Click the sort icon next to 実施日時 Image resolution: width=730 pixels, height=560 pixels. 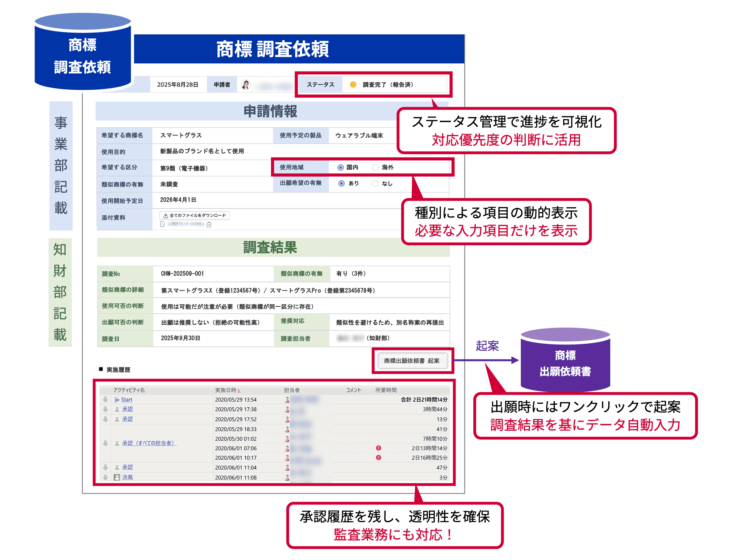239,390
